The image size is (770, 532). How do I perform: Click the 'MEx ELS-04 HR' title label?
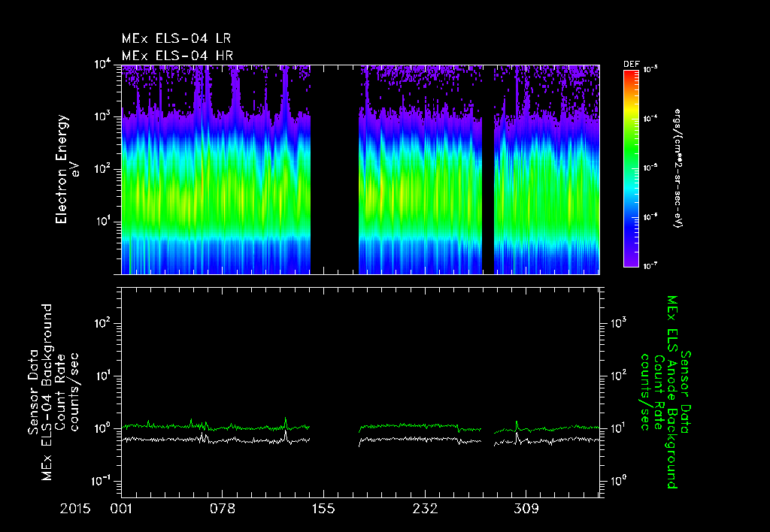(177, 56)
